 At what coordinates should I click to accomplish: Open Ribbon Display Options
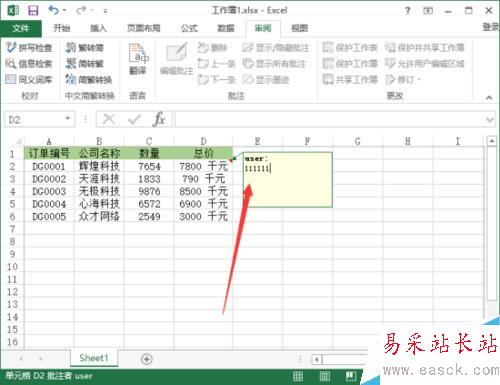428,11
